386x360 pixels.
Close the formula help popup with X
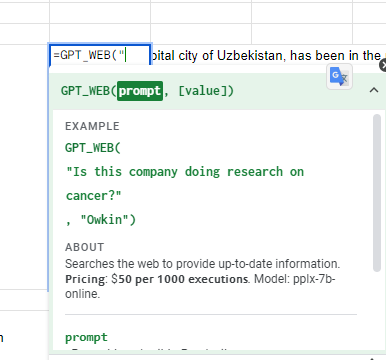coord(383,65)
